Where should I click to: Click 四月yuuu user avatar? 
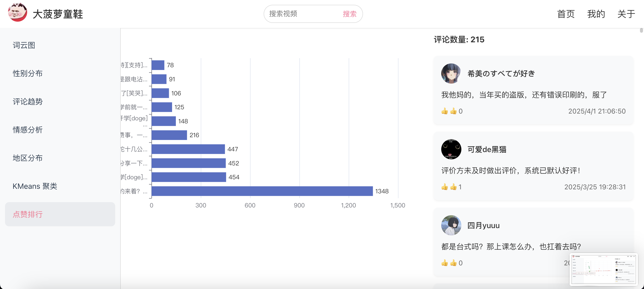click(x=451, y=225)
